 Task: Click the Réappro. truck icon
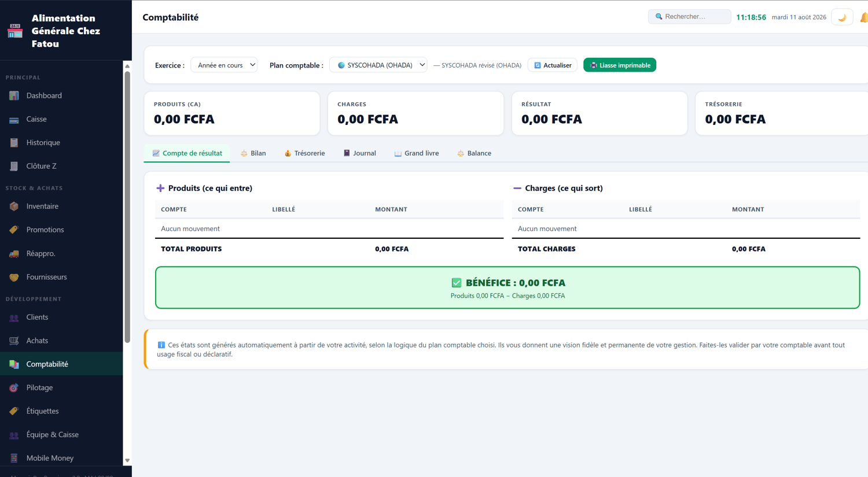tap(14, 253)
